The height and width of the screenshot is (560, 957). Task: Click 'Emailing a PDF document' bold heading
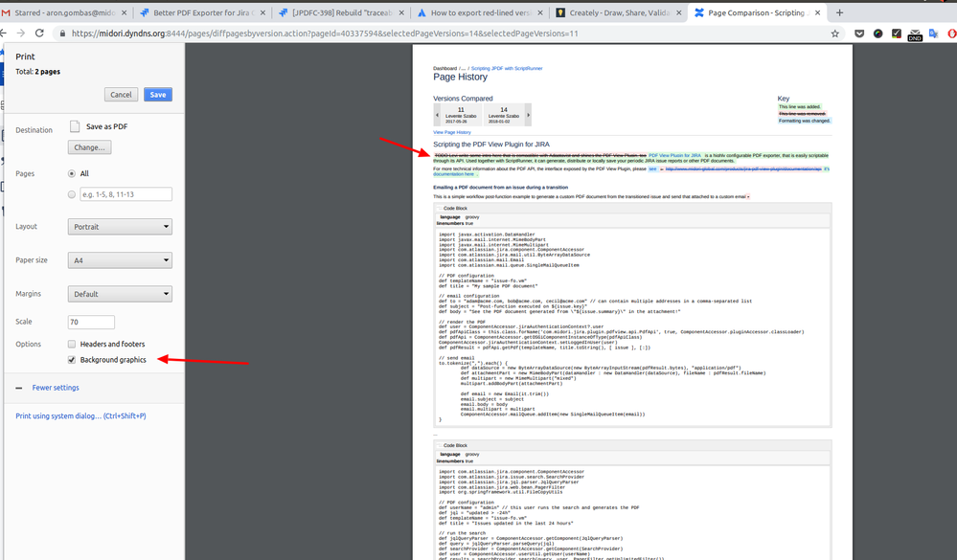tap(500, 188)
